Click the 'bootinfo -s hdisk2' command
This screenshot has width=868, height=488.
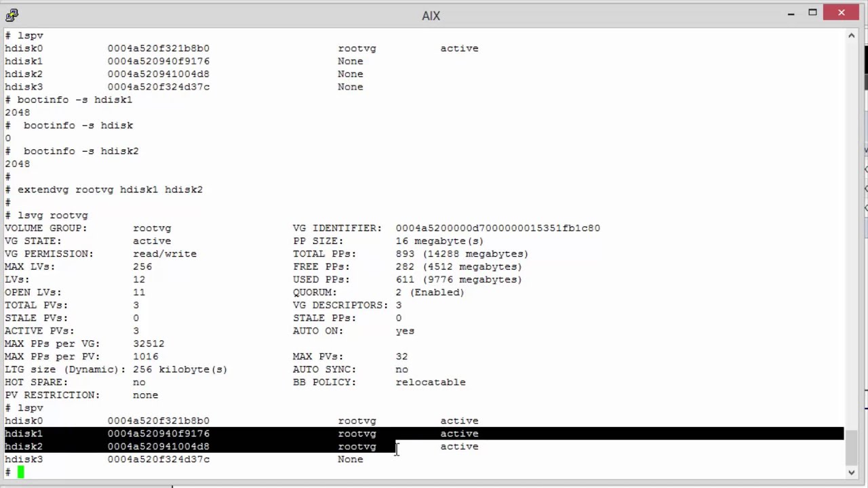coord(81,151)
